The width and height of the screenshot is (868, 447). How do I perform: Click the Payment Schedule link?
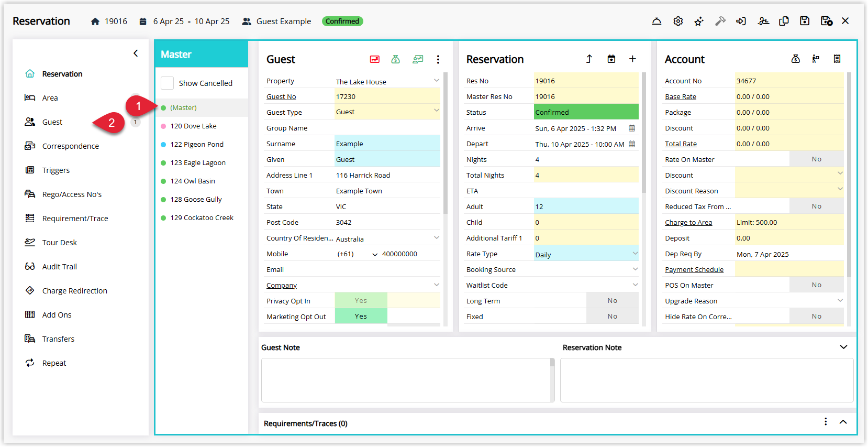pos(694,269)
